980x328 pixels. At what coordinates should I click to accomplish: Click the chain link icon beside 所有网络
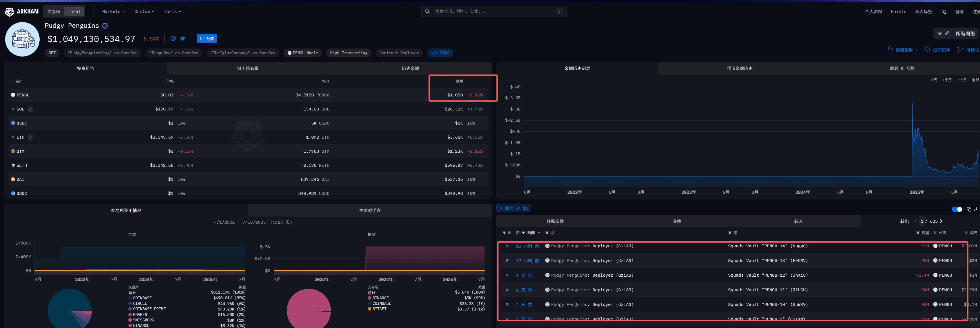(x=947, y=34)
